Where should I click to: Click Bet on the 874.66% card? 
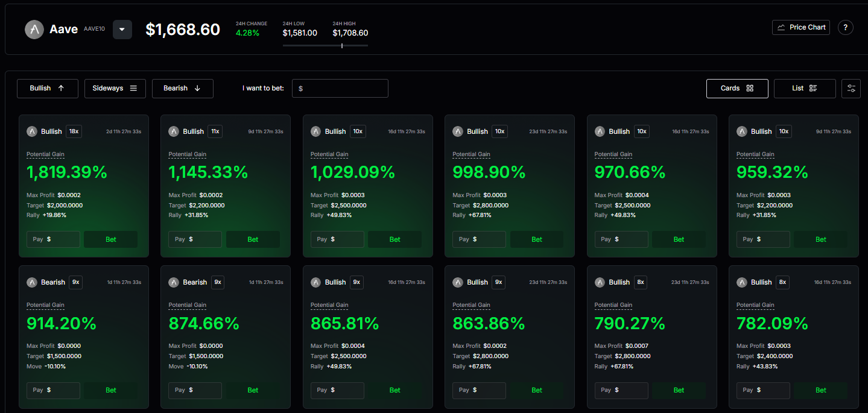(x=253, y=390)
